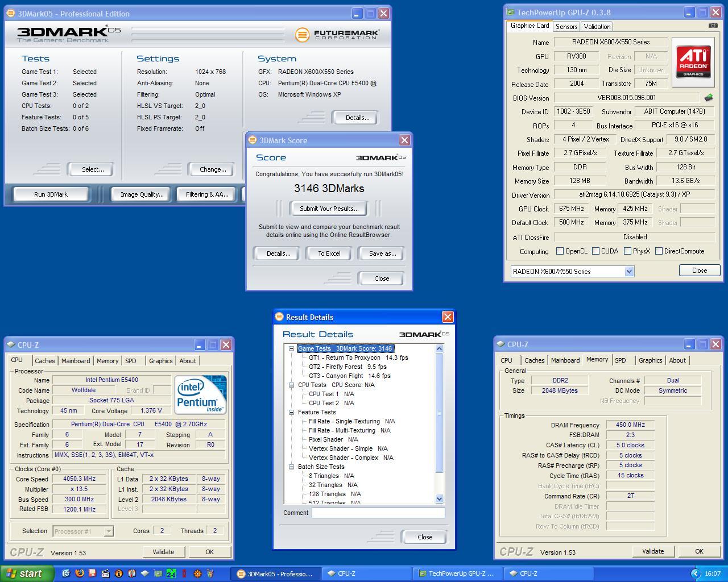This screenshot has width=728, height=582.
Task: Click the 3DMark05 window title bar icon
Action: point(11,13)
